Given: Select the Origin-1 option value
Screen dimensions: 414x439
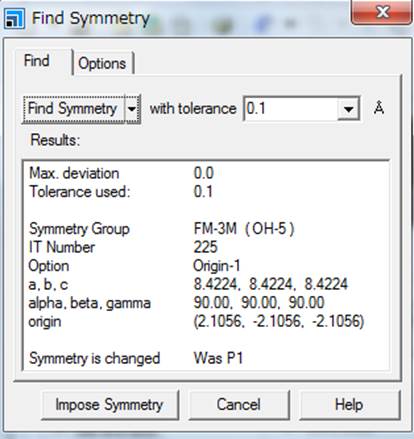Looking at the screenshot, I should coord(217,266).
